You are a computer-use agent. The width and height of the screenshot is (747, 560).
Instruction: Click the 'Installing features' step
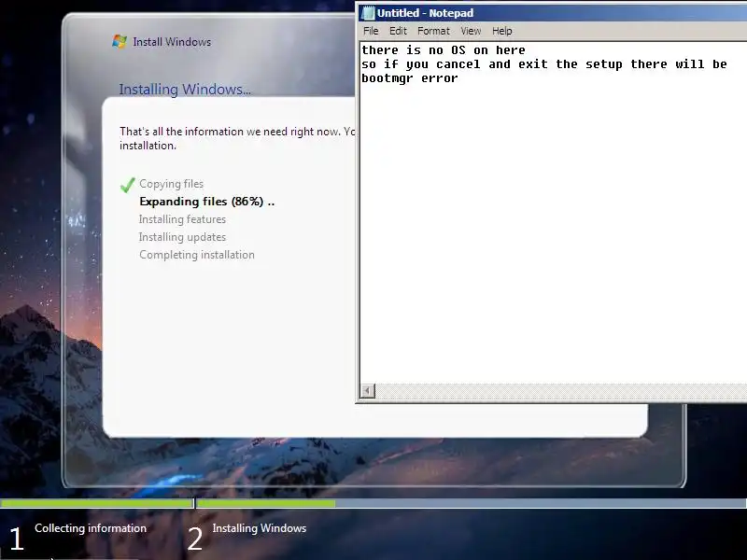click(x=182, y=219)
